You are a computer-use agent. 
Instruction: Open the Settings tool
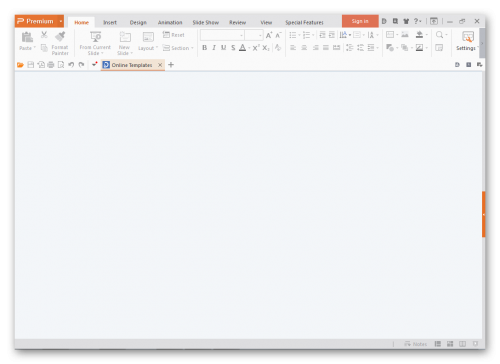[x=467, y=41]
